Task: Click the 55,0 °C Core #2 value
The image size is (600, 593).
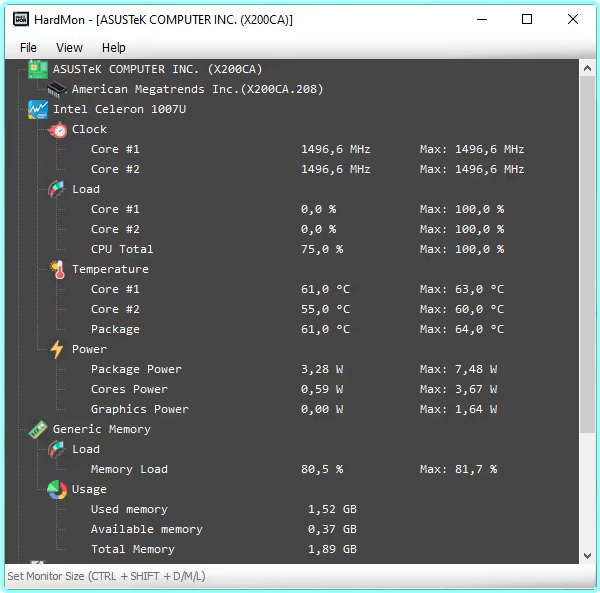Action: tap(325, 309)
